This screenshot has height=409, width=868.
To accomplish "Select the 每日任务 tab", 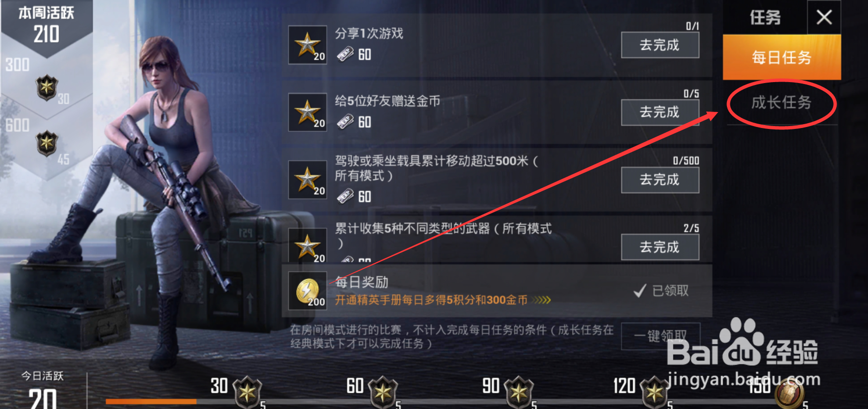I will [x=782, y=57].
